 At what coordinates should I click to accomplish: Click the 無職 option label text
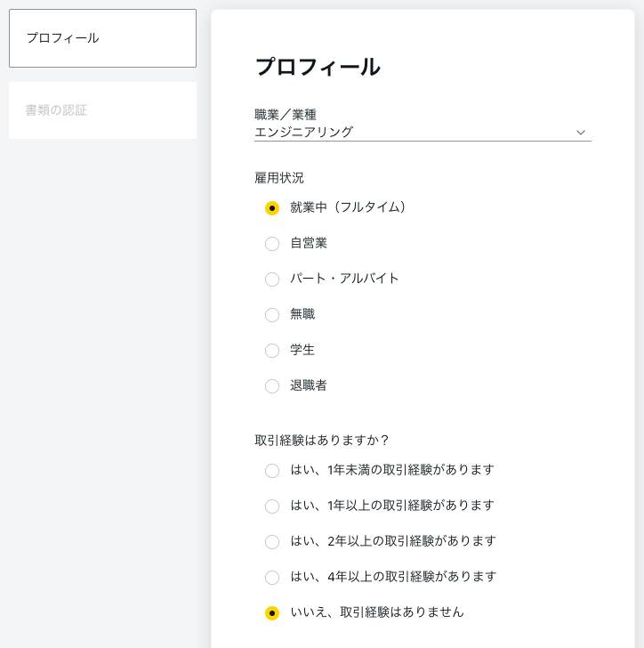[302, 314]
